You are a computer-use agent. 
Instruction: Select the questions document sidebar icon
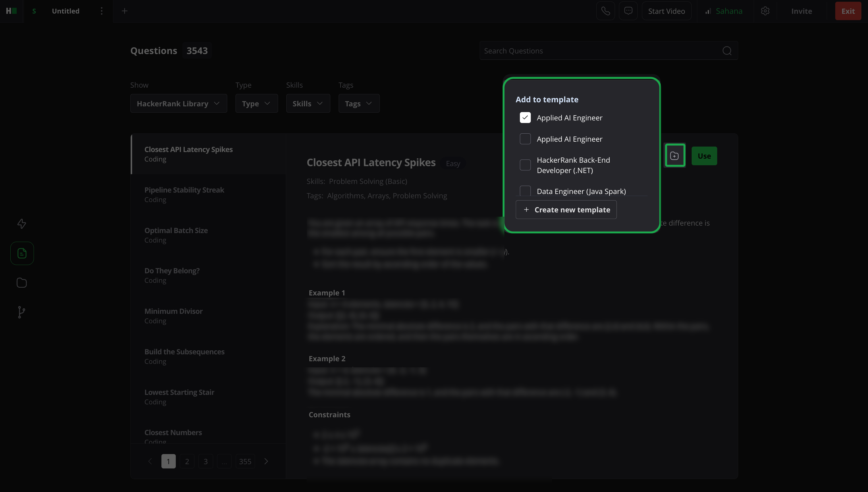pos(22,253)
